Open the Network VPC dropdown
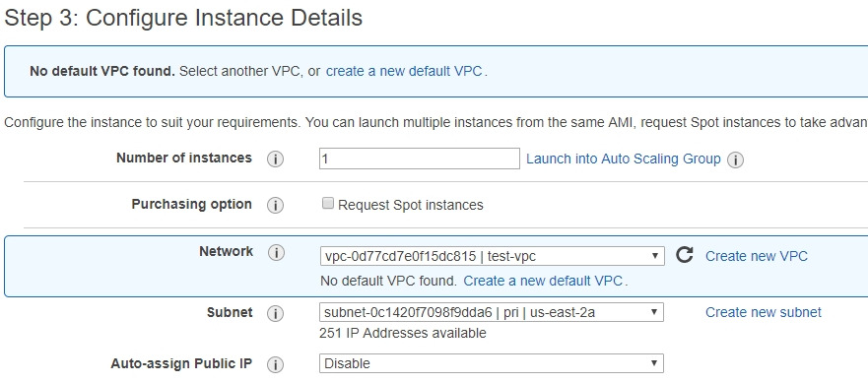The width and height of the screenshot is (868, 383). (492, 256)
